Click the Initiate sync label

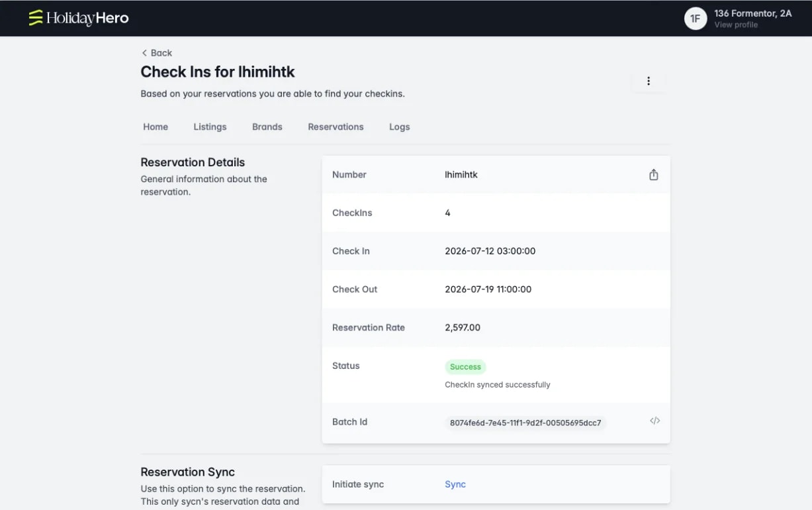(358, 484)
